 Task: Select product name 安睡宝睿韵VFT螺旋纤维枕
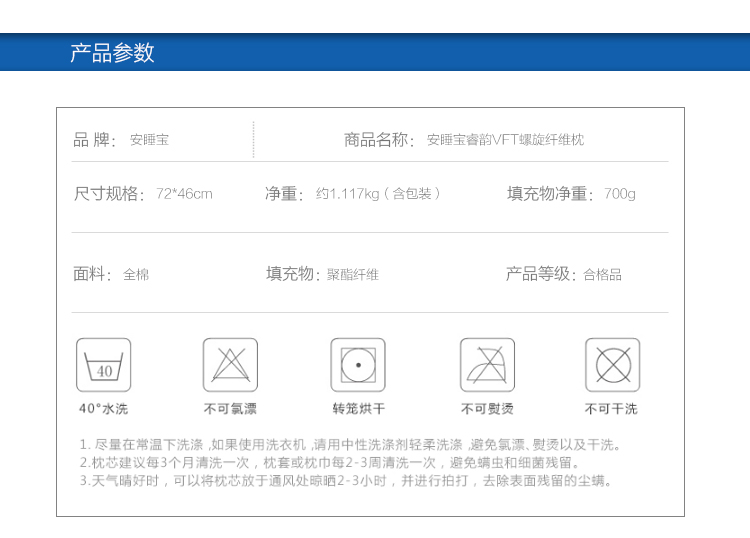(506, 140)
